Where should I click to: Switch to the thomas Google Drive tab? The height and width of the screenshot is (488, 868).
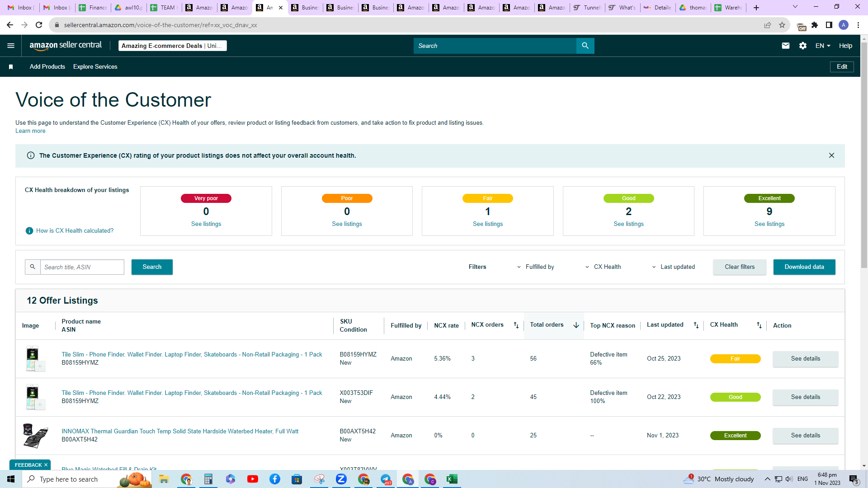(x=693, y=8)
